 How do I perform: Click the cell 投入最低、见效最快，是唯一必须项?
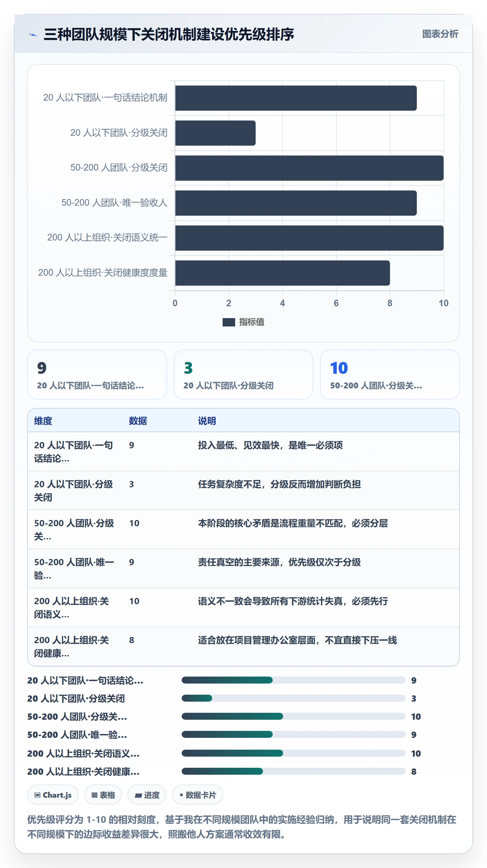(270, 445)
